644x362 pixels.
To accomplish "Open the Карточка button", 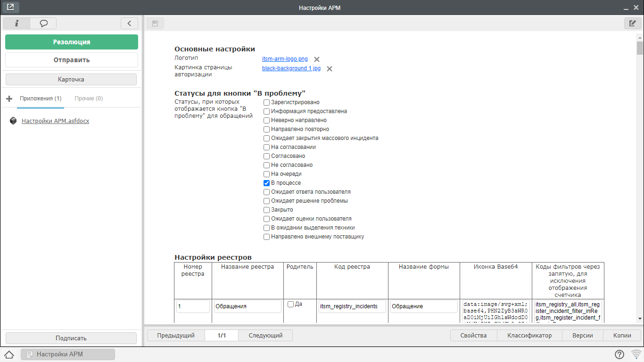I will [71, 79].
